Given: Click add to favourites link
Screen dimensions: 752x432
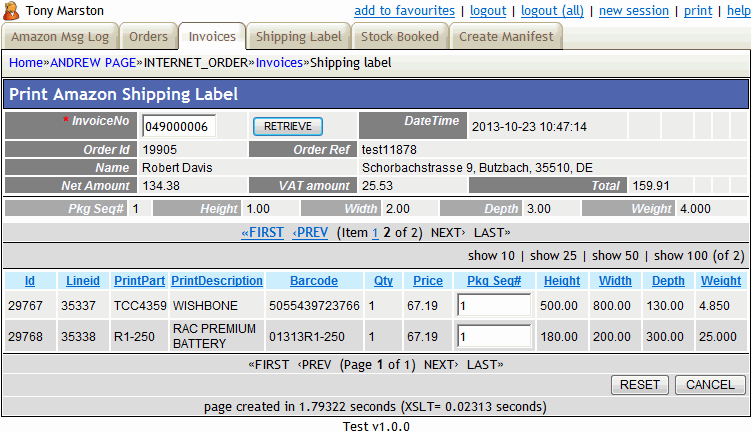Looking at the screenshot, I should (x=404, y=11).
